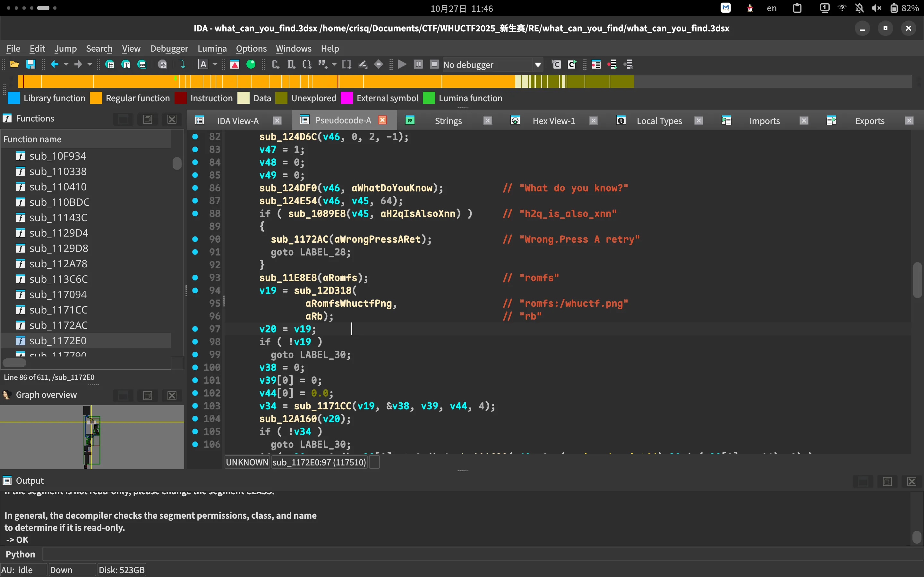Toggle breakpoint dot on line 103
The image size is (924, 577).
(195, 406)
